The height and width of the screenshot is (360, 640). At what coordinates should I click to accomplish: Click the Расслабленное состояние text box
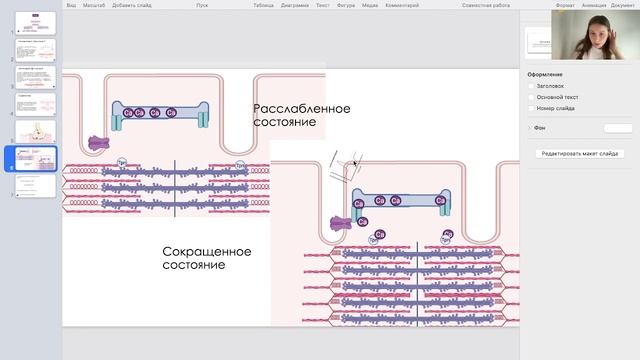tap(301, 115)
